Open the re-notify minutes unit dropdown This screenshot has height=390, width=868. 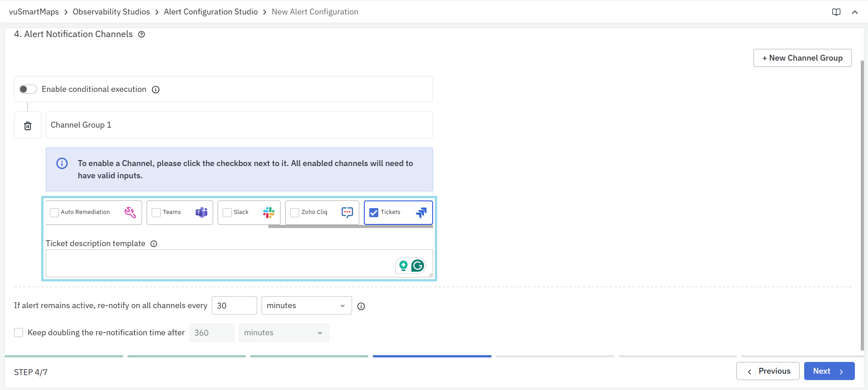tap(306, 305)
